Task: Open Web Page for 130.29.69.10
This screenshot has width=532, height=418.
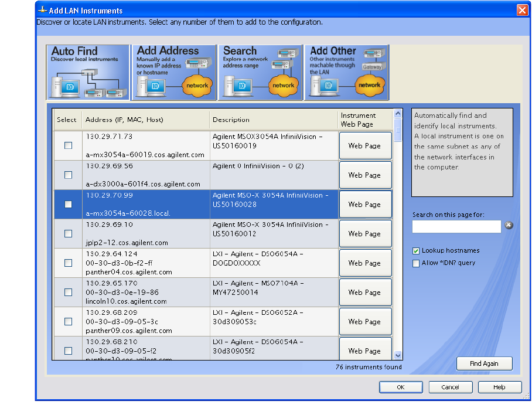Action: coord(366,233)
